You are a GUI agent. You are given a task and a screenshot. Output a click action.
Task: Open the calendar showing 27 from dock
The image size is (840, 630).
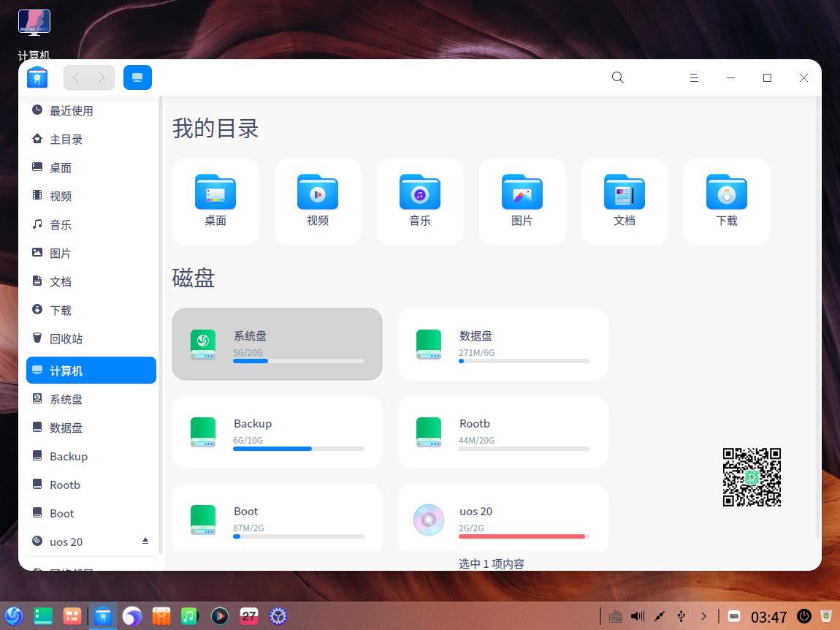(x=249, y=616)
